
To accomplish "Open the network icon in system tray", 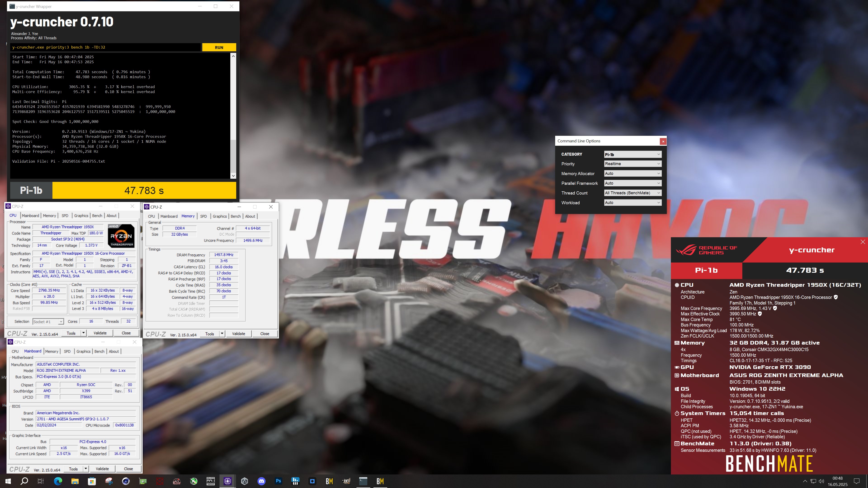I will (813, 481).
